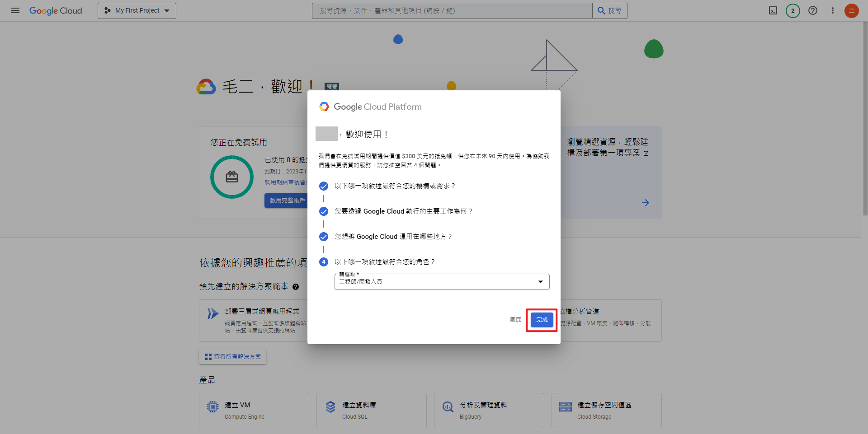Open the featured resources arrow link
This screenshot has width=868, height=434.
coord(645,203)
